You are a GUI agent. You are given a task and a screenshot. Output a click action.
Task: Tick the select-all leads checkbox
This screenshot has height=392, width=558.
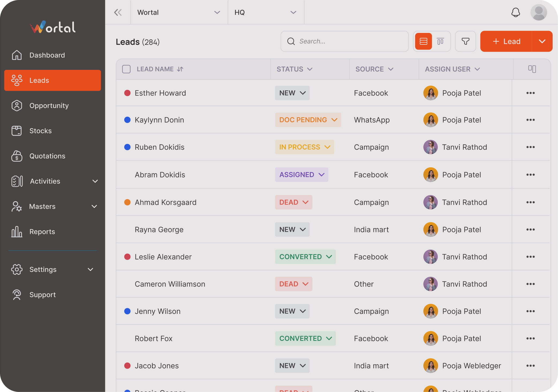click(126, 69)
